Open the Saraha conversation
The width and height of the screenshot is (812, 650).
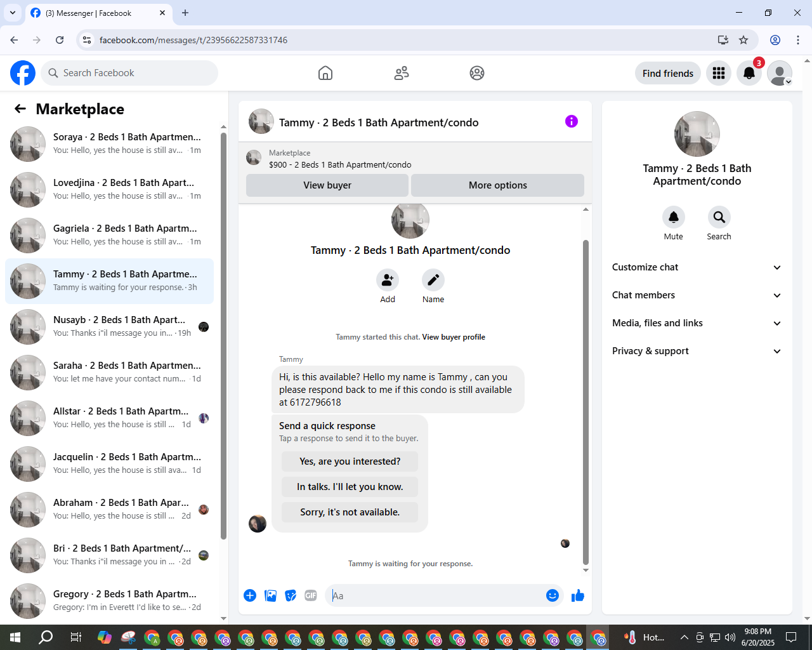(x=110, y=373)
